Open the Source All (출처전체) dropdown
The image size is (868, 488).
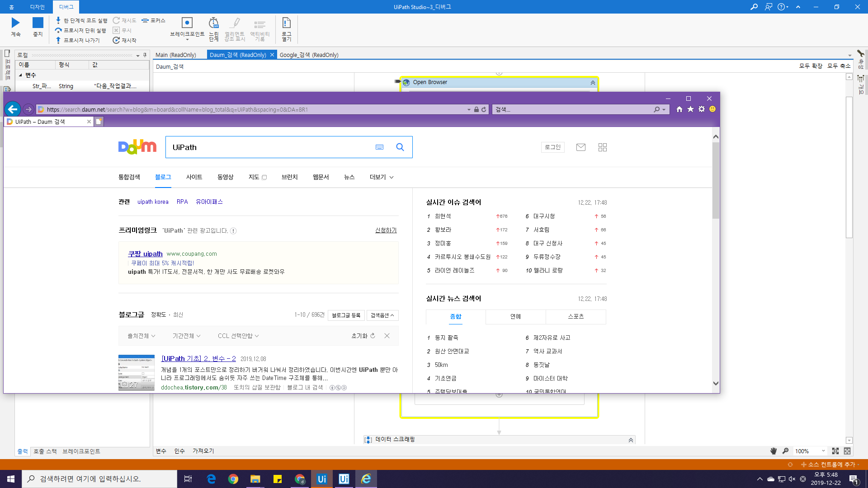141,336
